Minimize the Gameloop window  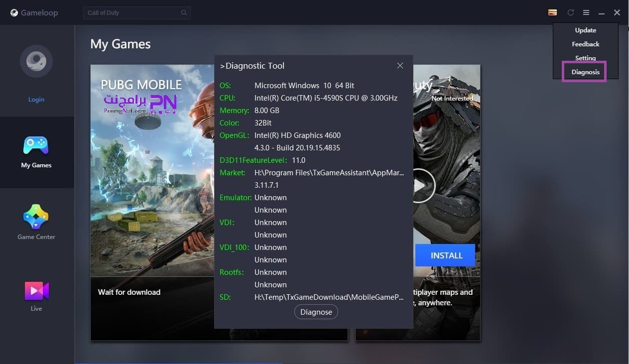click(602, 13)
